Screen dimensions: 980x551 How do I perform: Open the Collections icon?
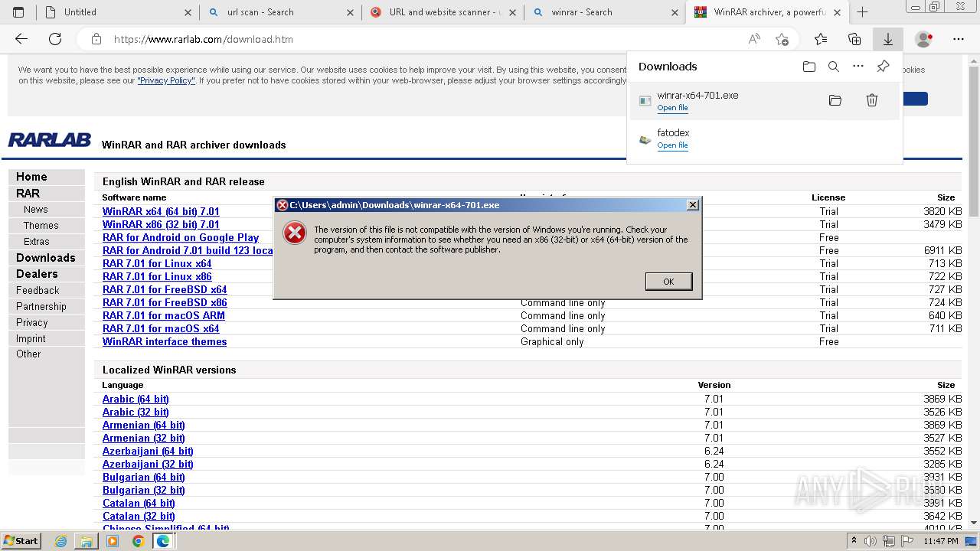pyautogui.click(x=854, y=39)
